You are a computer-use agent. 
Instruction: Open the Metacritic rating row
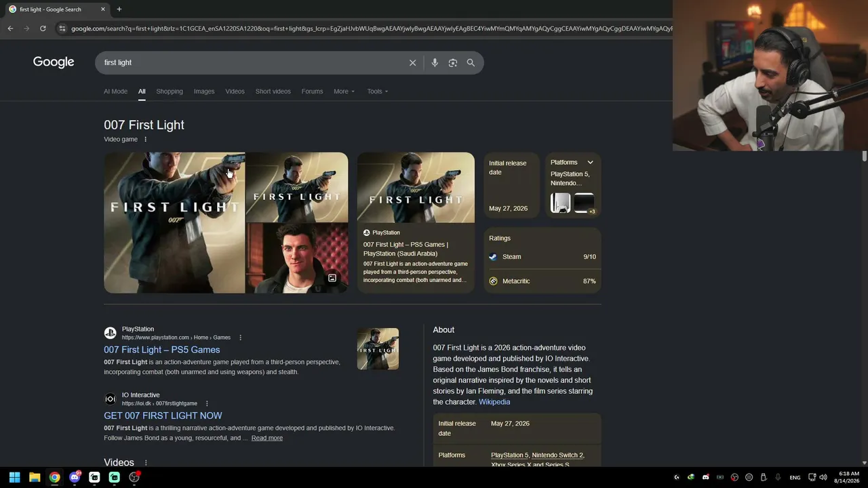(542, 281)
